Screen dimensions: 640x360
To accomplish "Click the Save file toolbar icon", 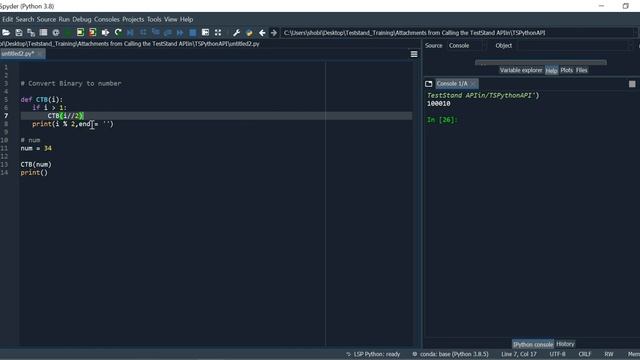I will click(x=19, y=33).
